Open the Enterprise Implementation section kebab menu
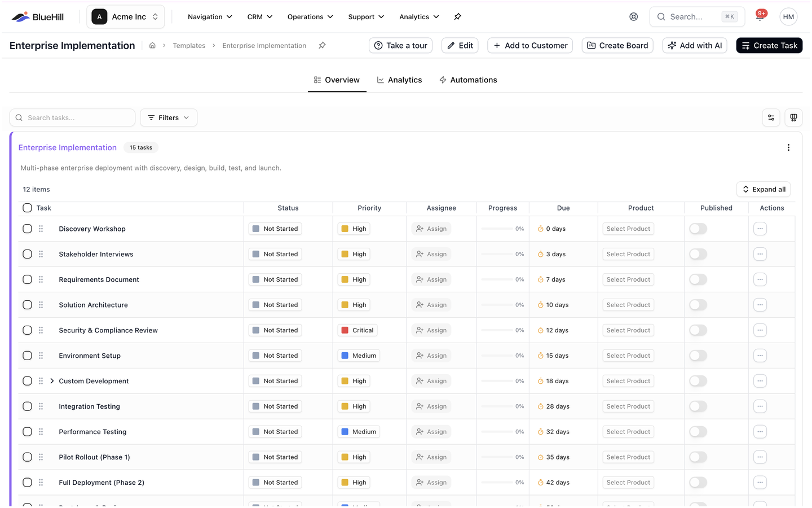This screenshot has height=508, width=812. (x=788, y=148)
